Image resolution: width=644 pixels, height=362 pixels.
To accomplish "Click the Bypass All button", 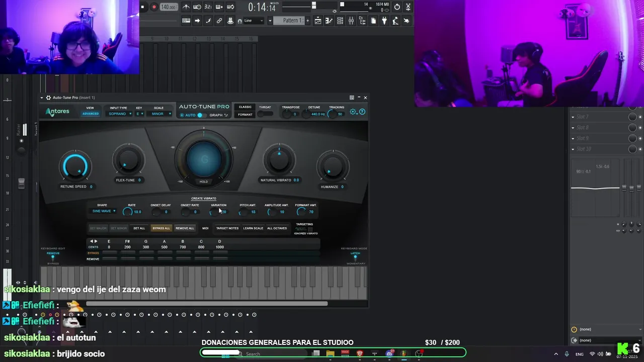I will [x=161, y=228].
